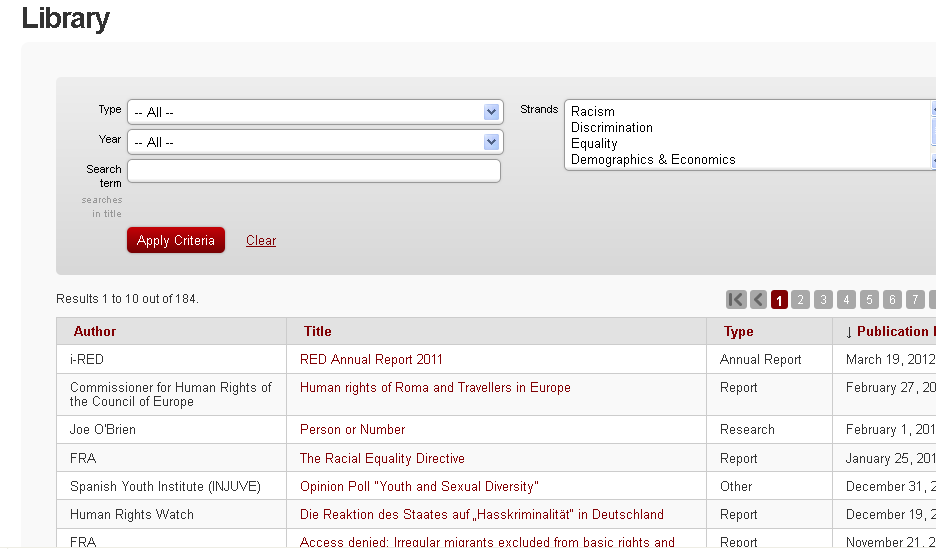Choose Discrimination in the Strands list

coord(612,128)
